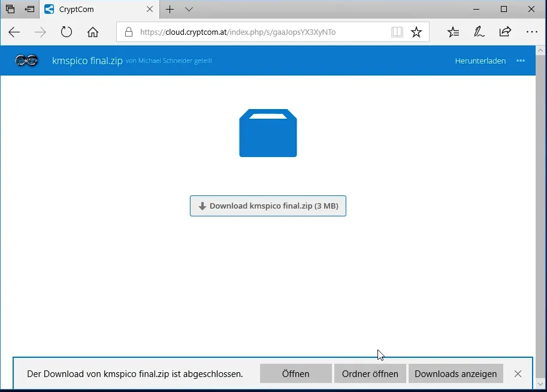This screenshot has width=547, height=392.
Task: Share this page icon
Action: pyautogui.click(x=505, y=32)
